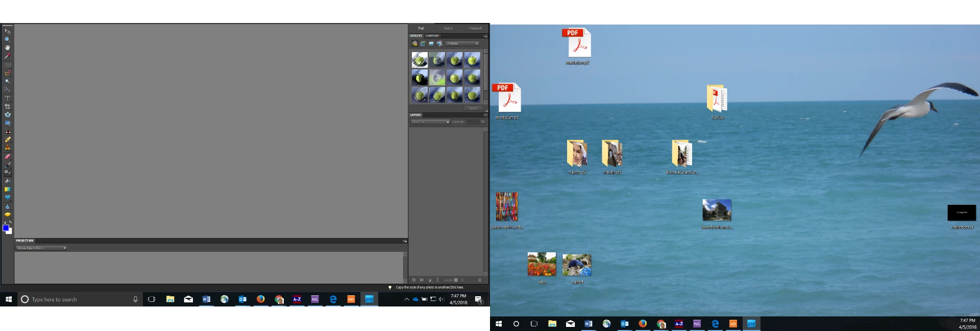Open the layer Opacity dropdown

(x=483, y=122)
